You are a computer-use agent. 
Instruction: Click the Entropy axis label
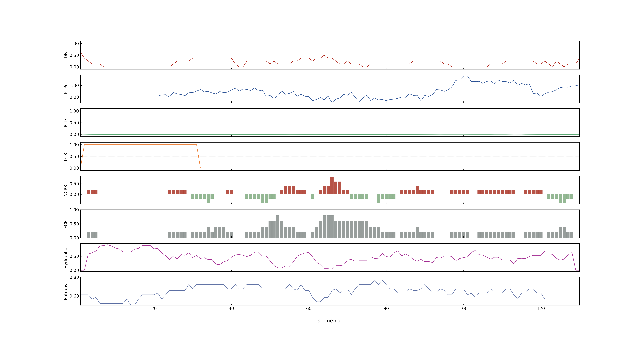66,291
